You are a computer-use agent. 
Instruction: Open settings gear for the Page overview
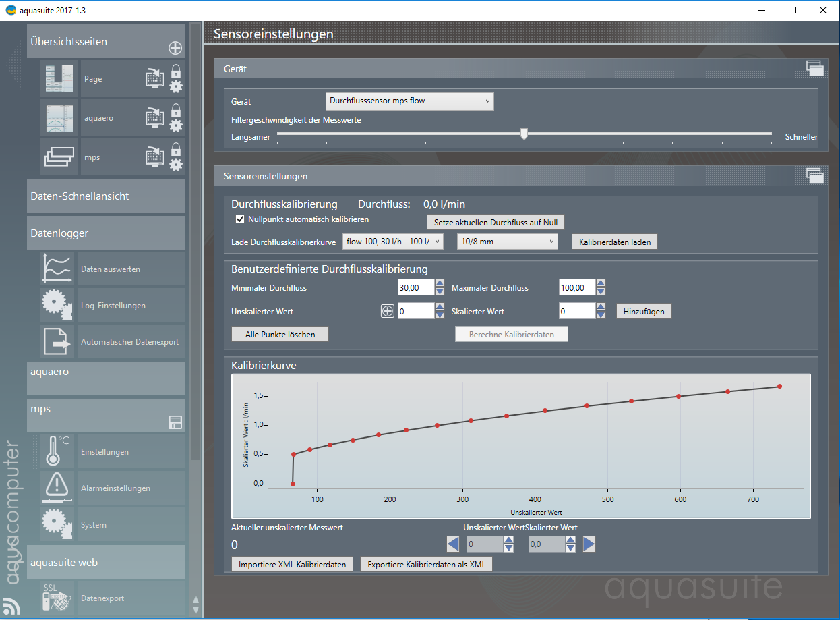pyautogui.click(x=176, y=86)
